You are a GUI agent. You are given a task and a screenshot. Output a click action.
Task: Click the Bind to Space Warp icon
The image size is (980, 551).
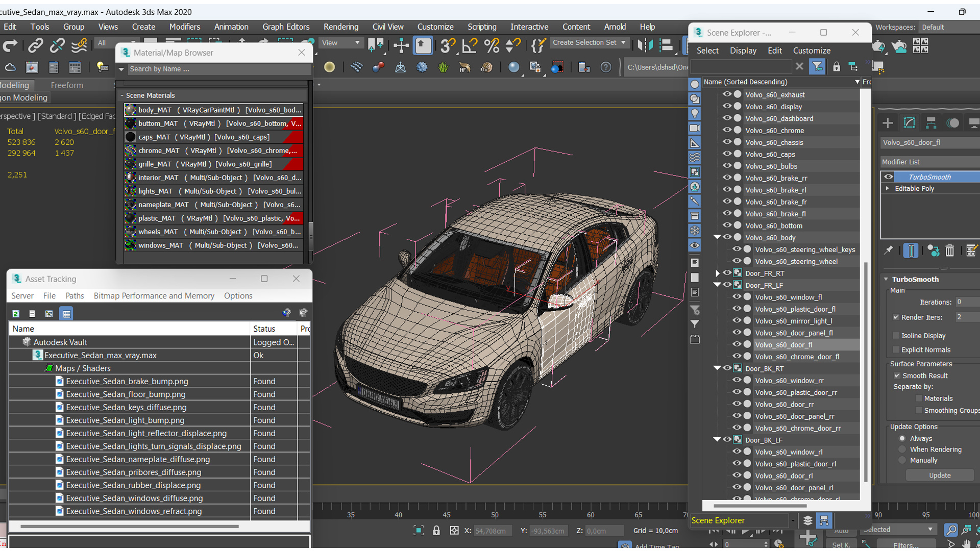point(79,46)
